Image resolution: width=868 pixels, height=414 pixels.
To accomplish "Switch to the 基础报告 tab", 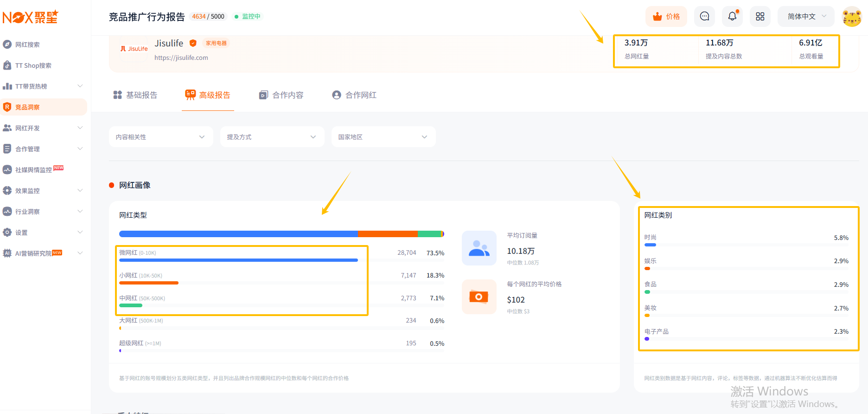I will 135,95.
